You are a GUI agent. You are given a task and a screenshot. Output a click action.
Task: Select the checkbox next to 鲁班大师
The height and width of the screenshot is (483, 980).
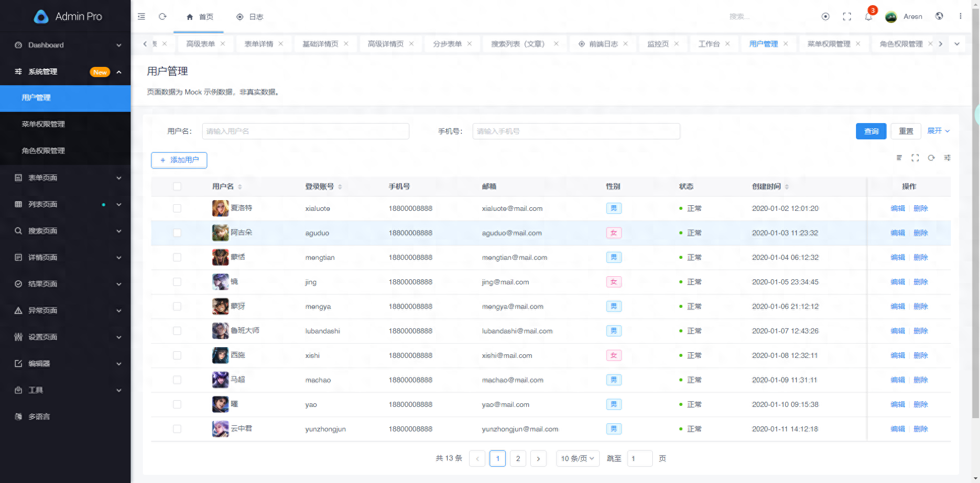pyautogui.click(x=177, y=331)
